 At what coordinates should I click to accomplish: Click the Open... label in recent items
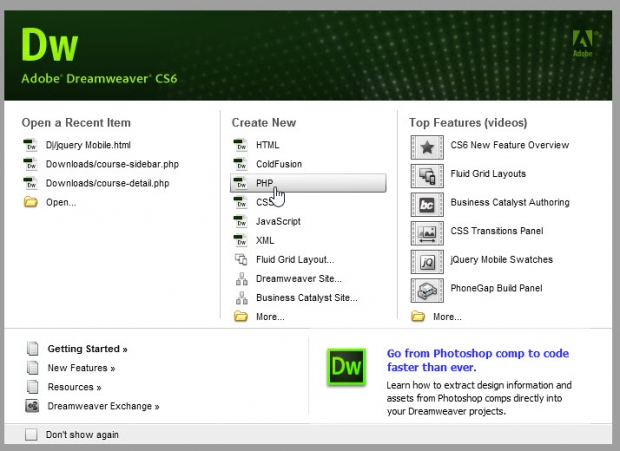point(61,202)
